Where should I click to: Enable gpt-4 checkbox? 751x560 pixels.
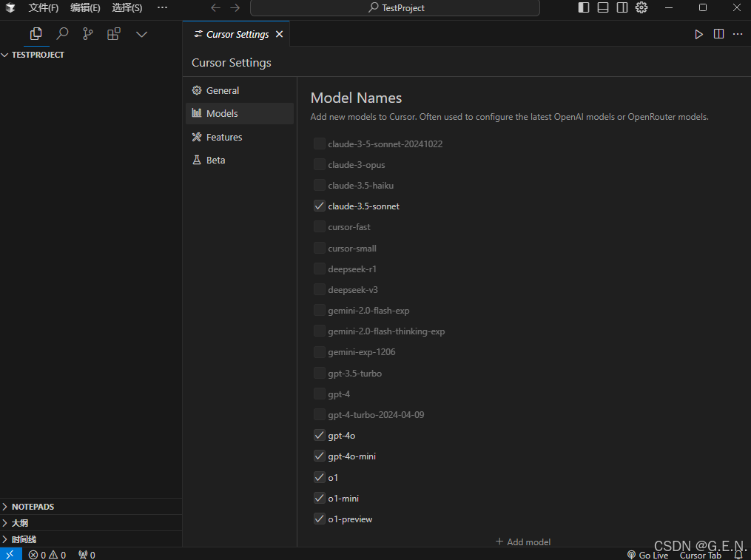point(320,394)
